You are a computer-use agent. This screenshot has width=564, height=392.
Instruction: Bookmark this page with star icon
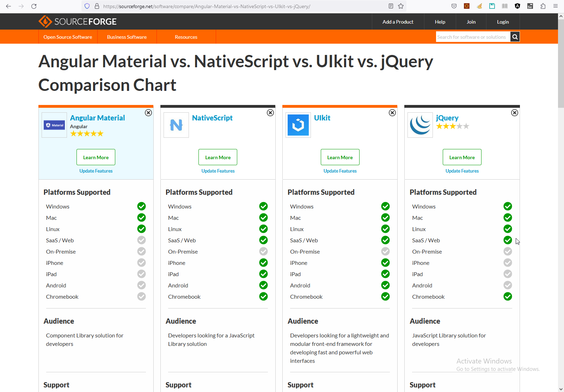(401, 6)
